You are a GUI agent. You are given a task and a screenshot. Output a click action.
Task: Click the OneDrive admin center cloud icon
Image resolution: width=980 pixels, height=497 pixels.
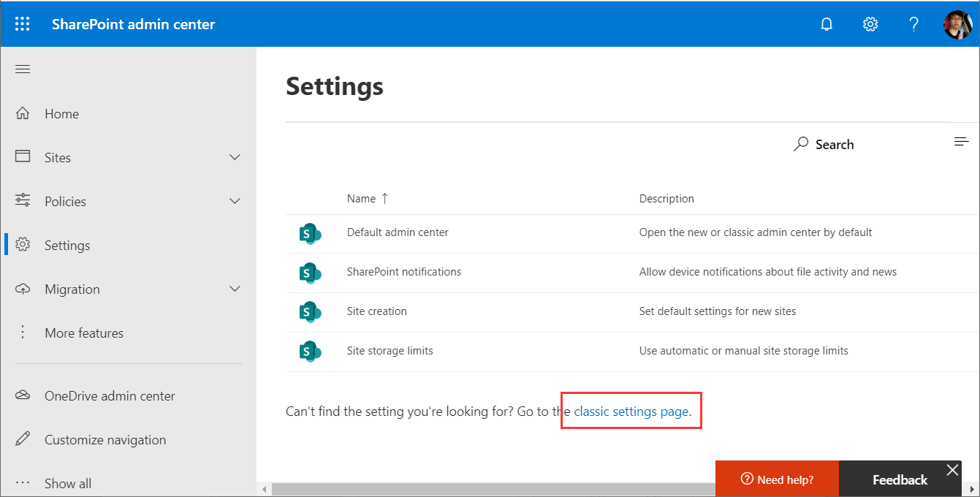coord(23,396)
